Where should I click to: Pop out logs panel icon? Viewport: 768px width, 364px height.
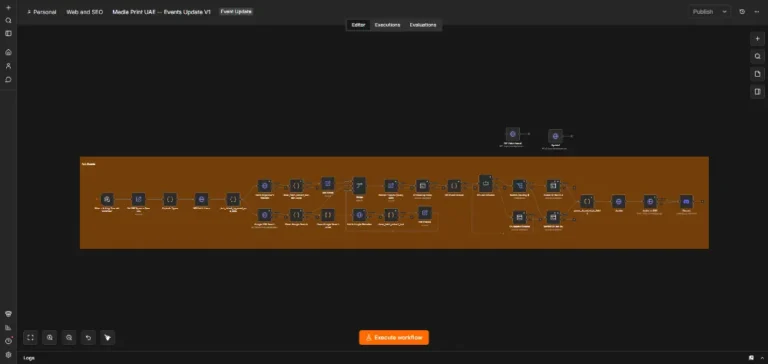751,358
